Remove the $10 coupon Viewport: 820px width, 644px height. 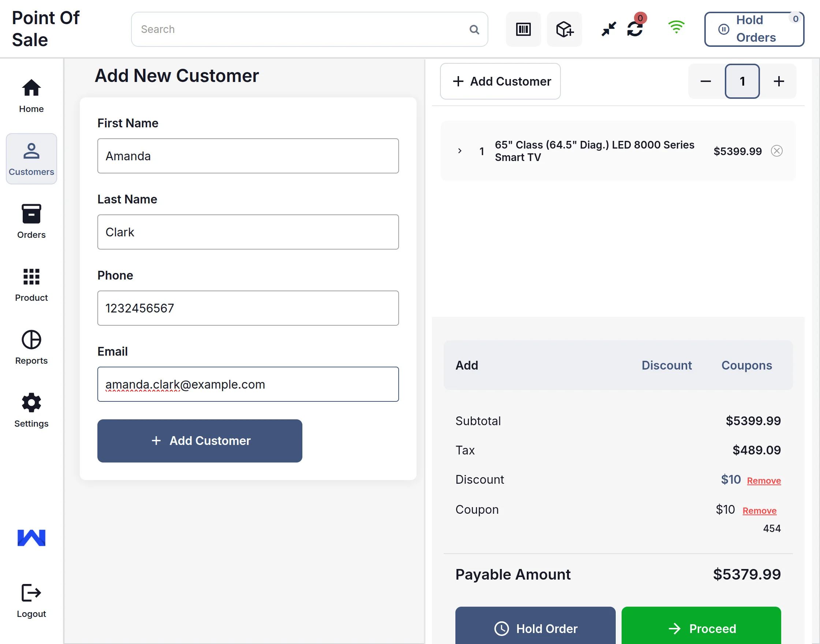(759, 510)
